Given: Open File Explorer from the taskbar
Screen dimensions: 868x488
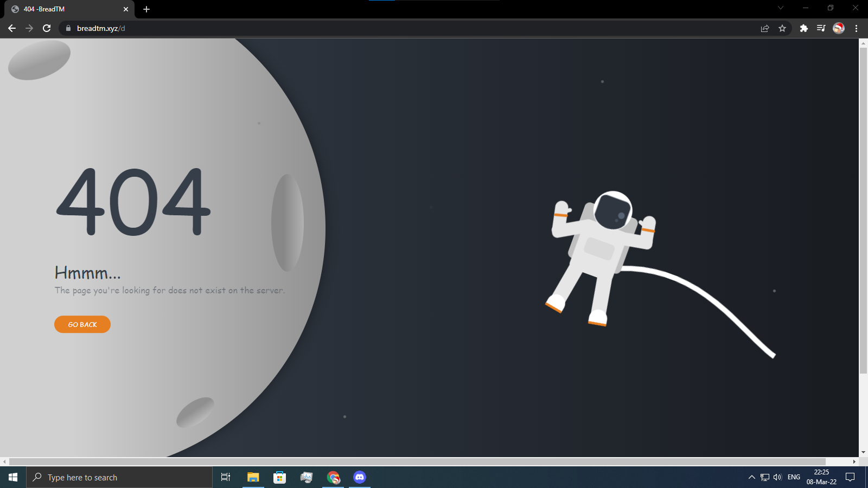Looking at the screenshot, I should [253, 477].
